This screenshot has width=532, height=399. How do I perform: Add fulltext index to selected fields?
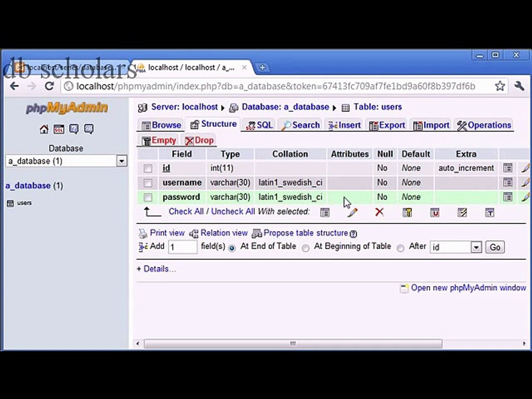pyautogui.click(x=489, y=212)
